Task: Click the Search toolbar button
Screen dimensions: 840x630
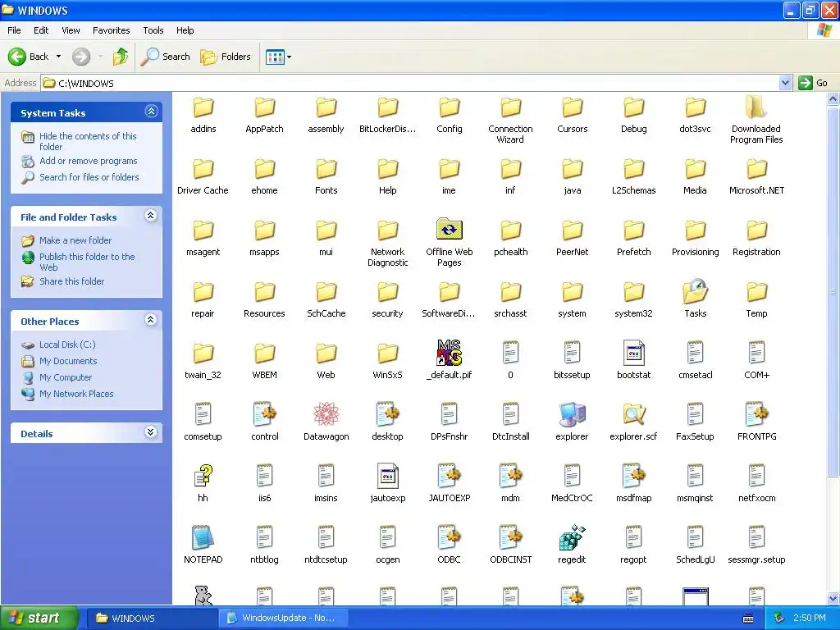Action: pyautogui.click(x=166, y=57)
